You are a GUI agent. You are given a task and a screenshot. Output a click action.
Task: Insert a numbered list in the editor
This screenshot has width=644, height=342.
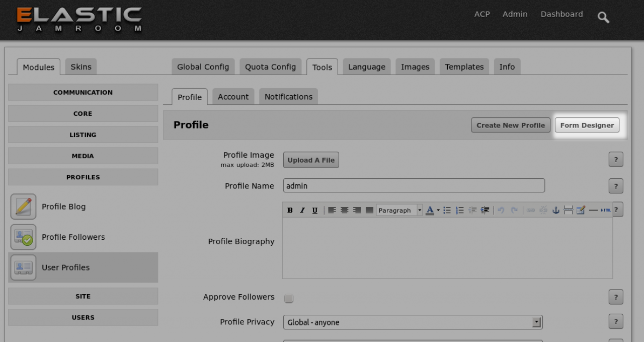459,211
